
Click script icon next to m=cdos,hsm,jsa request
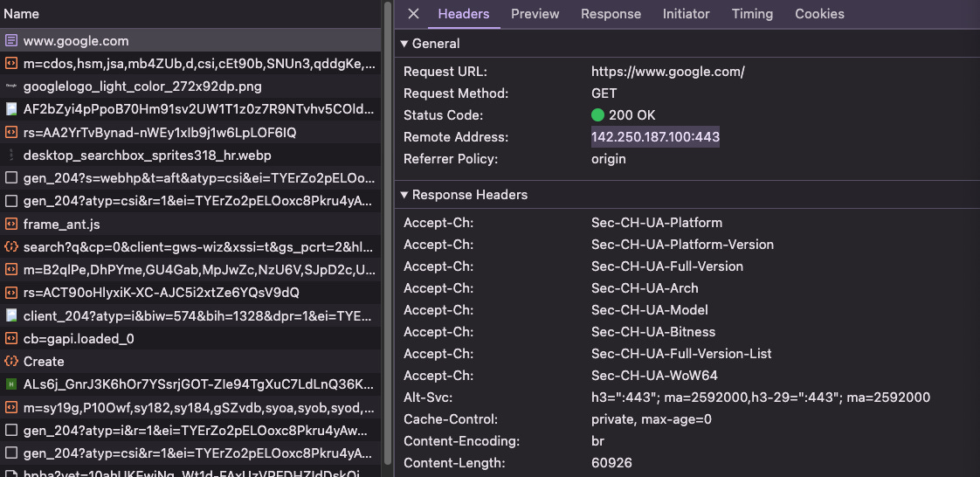coord(10,64)
